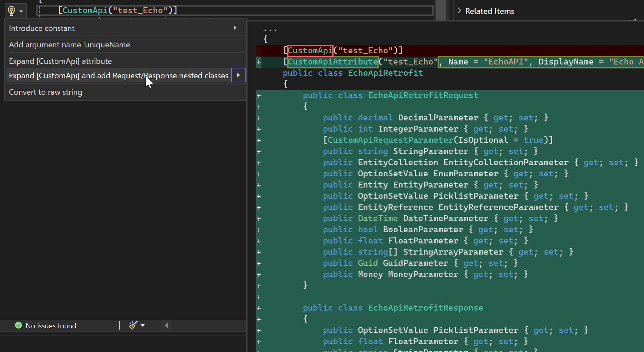The image size is (644, 352).
Task: Click the added CustomApiAttribute text in preview
Action: tap(333, 62)
